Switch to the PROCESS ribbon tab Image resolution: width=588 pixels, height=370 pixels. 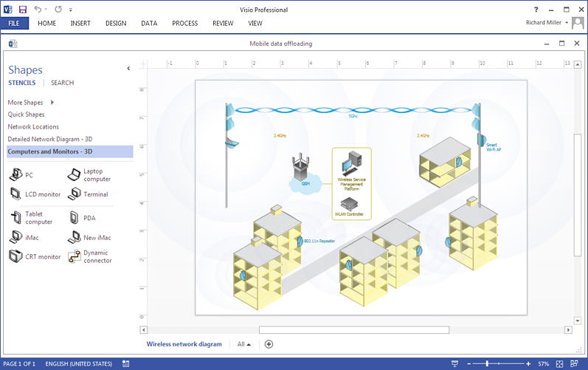(x=185, y=24)
